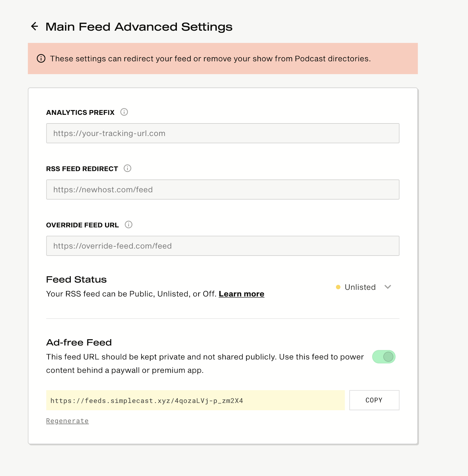Click the info icon in warning banner
Image resolution: width=468 pixels, height=476 pixels.
click(41, 59)
